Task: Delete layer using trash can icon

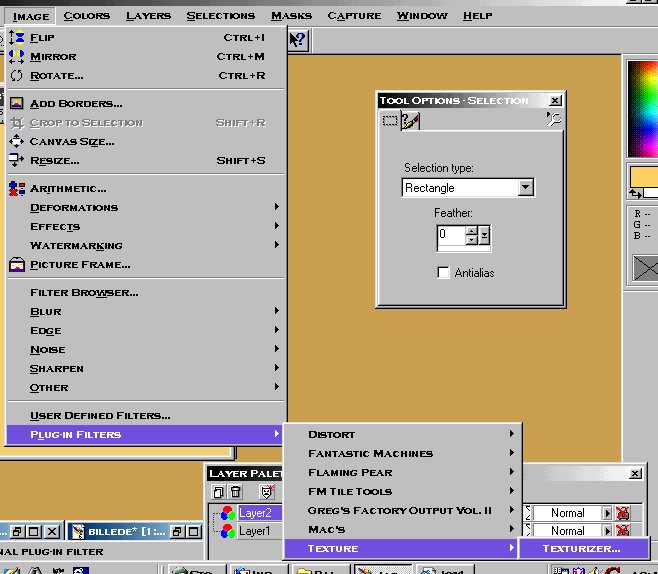Action: click(x=236, y=492)
